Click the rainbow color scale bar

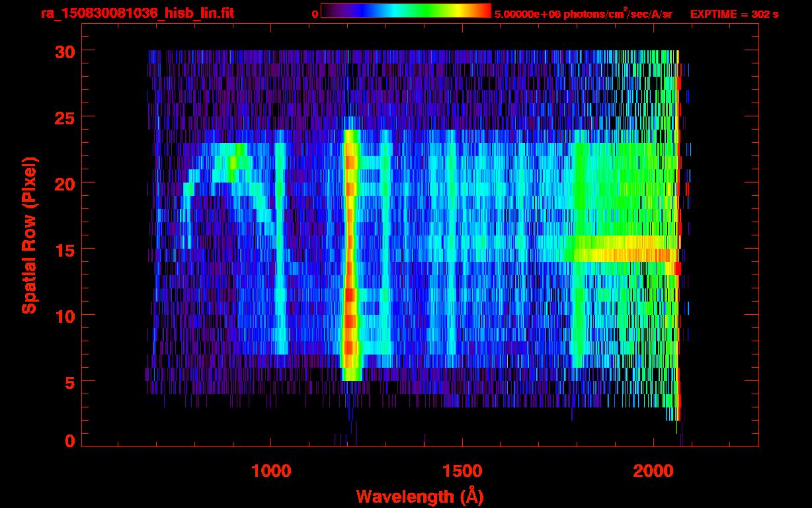pos(405,11)
